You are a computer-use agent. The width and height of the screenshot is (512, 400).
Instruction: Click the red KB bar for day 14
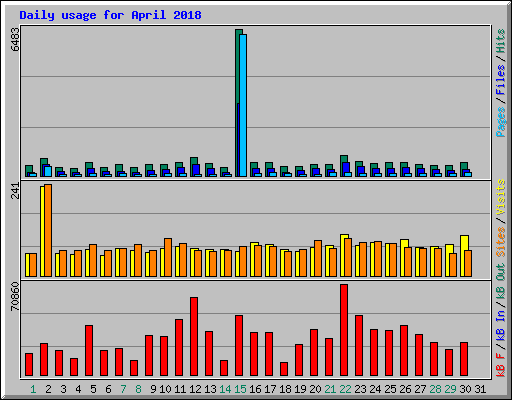coord(224,368)
